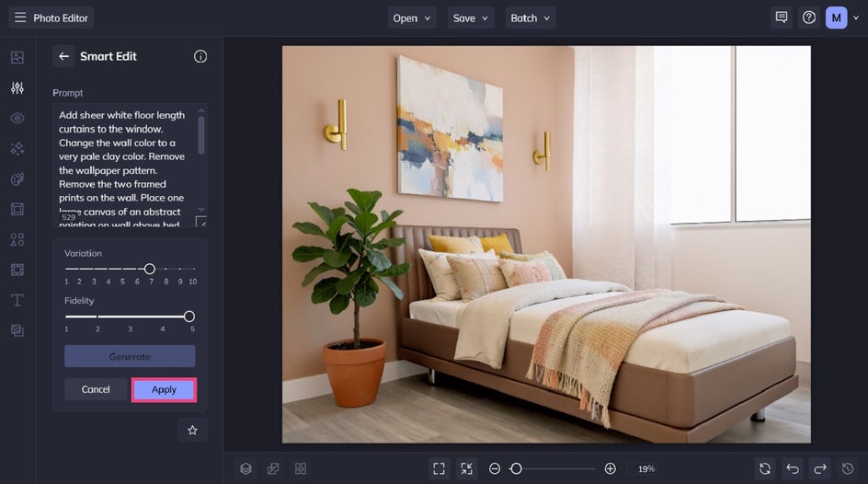Click the reset rotate icon
The width and height of the screenshot is (868, 484).
click(x=765, y=469)
